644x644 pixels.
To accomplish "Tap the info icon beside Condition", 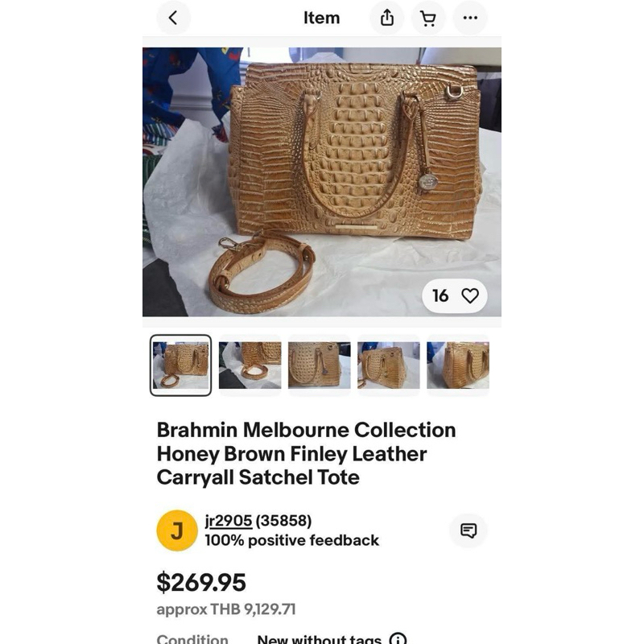I will pos(398,640).
